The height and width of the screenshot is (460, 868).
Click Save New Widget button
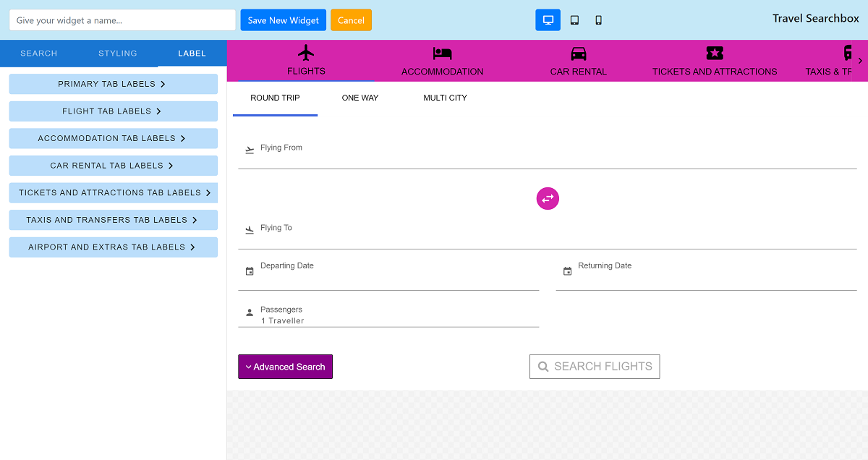click(283, 20)
